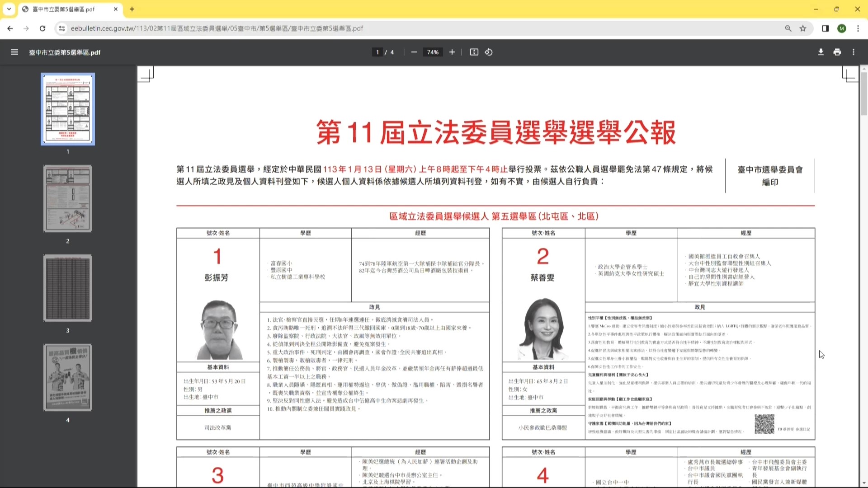Click the vertical scrollbar thumb
The height and width of the screenshot is (488, 868).
864,94
